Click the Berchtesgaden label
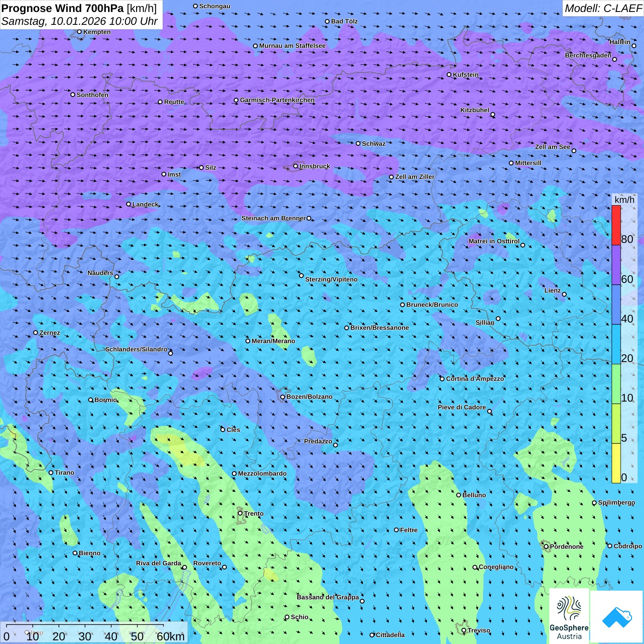Screen dimensions: 644x644 point(588,55)
